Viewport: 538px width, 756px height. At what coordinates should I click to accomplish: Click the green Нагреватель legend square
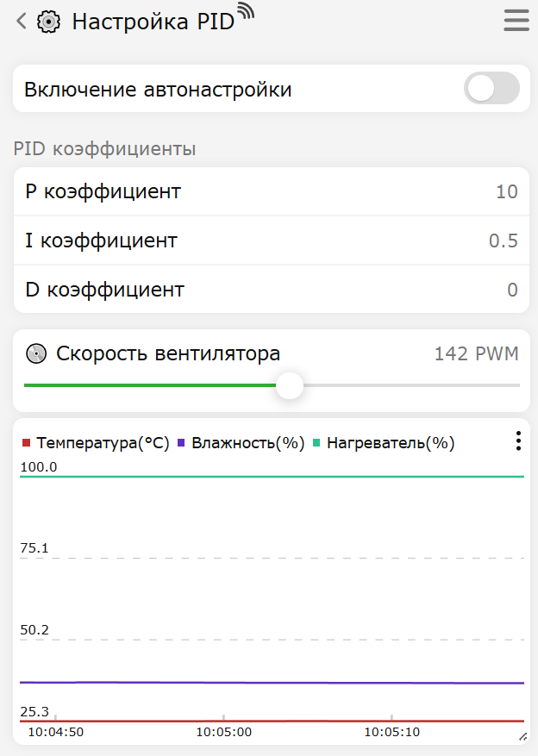click(316, 442)
